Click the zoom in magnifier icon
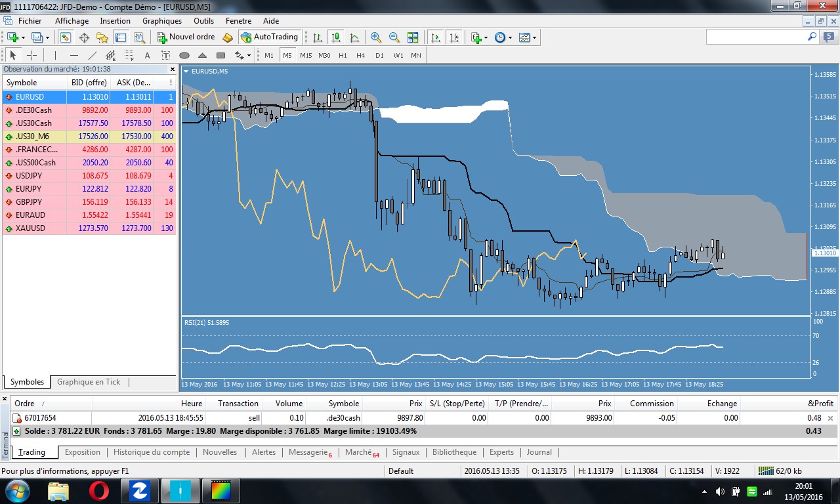The height and width of the screenshot is (504, 840). [x=376, y=37]
